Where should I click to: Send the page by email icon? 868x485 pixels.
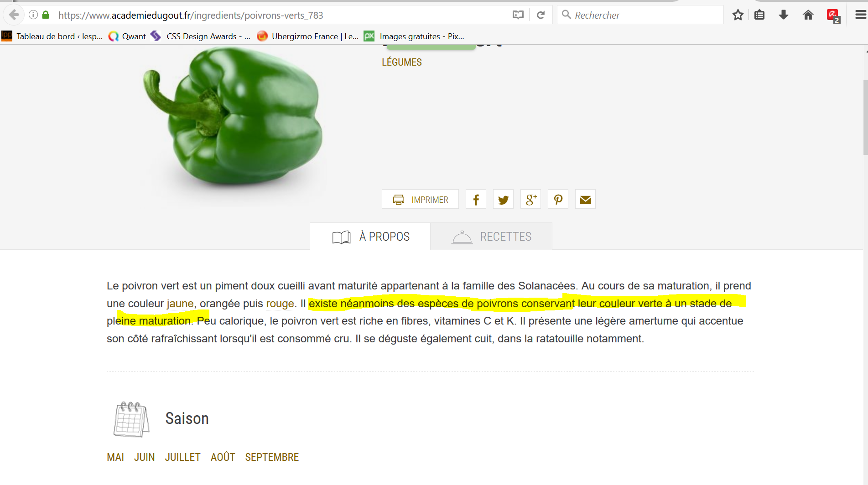pos(585,199)
